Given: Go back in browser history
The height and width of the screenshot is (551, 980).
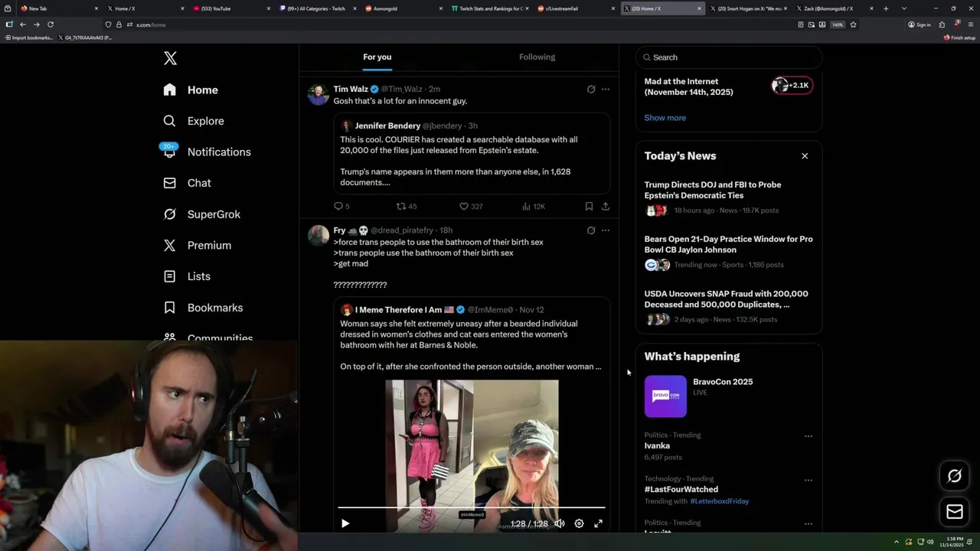Looking at the screenshot, I should click(x=22, y=24).
